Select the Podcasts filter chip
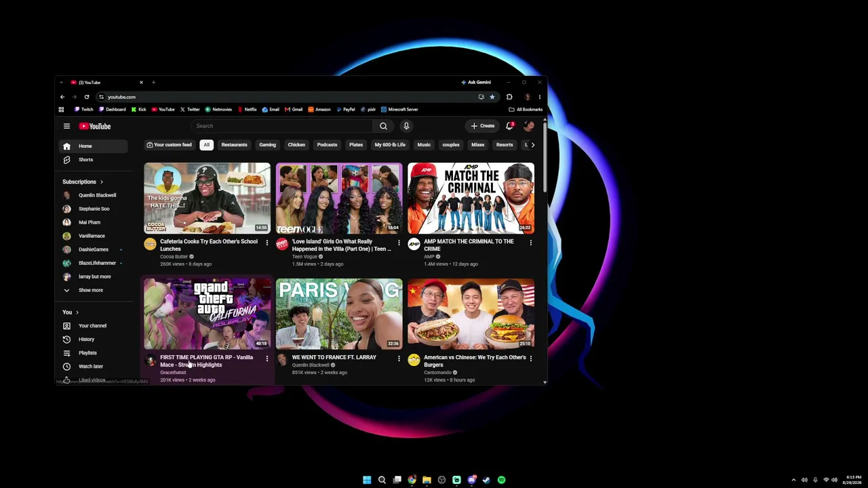This screenshot has width=868, height=488. (327, 145)
